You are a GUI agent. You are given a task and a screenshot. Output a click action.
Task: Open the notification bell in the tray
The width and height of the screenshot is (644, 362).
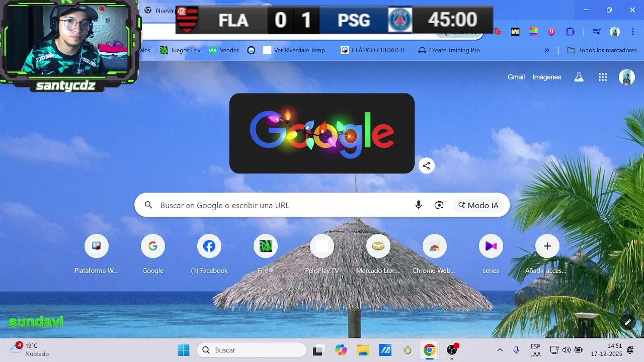630,350
